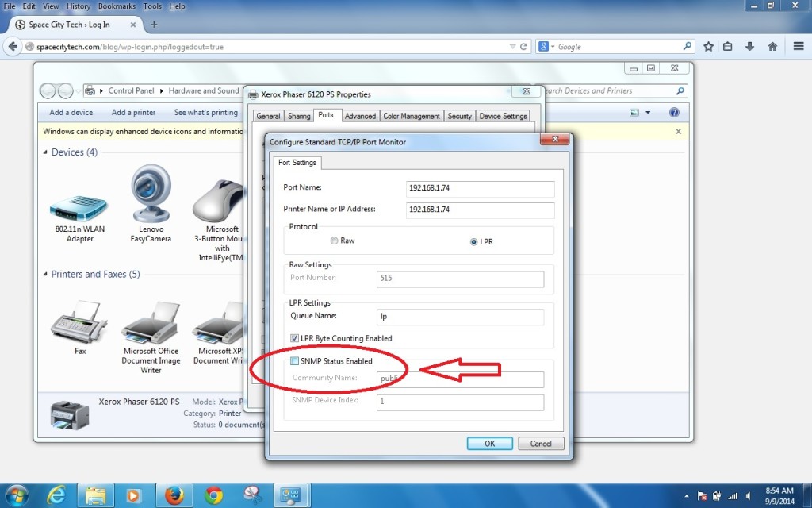The height and width of the screenshot is (508, 812).
Task: Open Windows Explorer from taskbar
Action: tap(96, 495)
